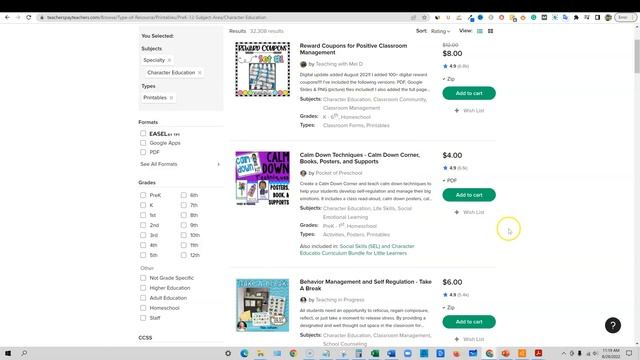Expand See All Formats

click(x=180, y=164)
